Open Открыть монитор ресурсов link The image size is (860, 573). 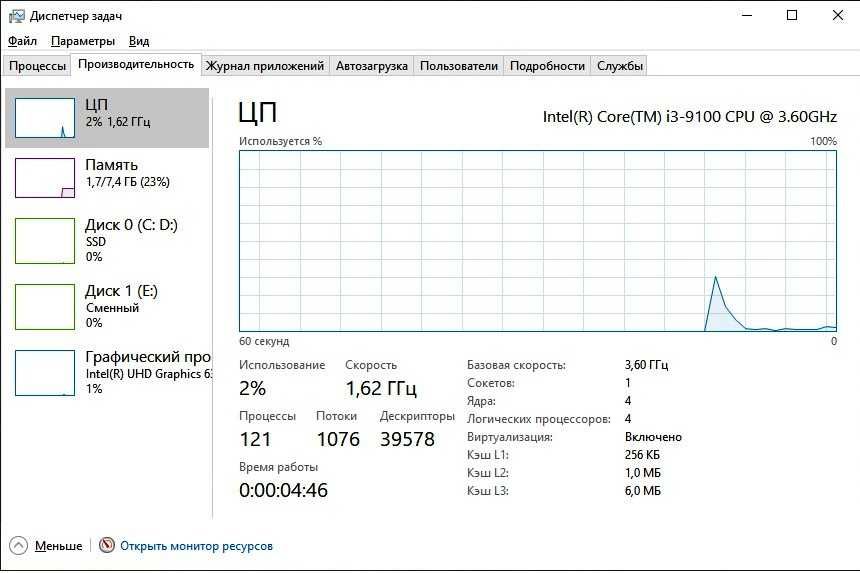[196, 546]
